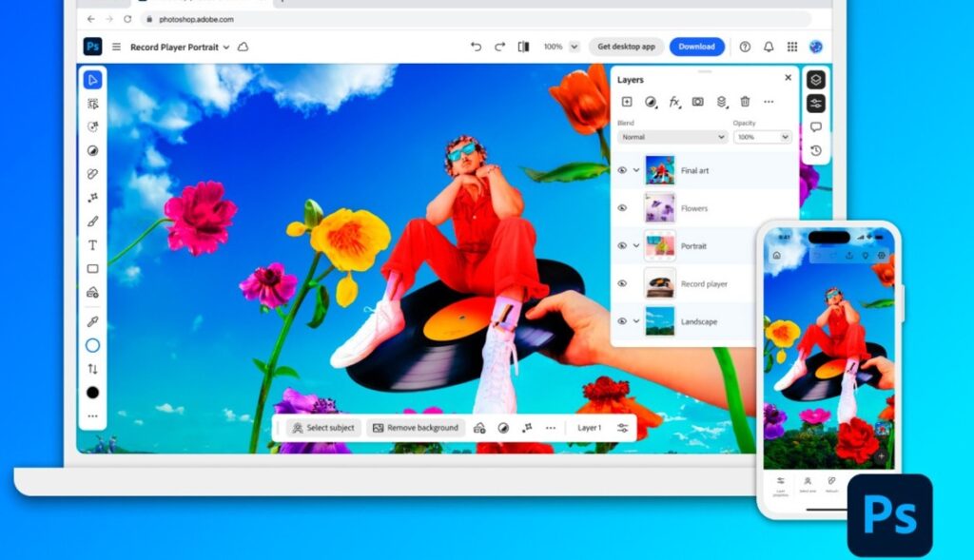974x560 pixels.
Task: Delete the selected layer using the trash icon
Action: (746, 100)
